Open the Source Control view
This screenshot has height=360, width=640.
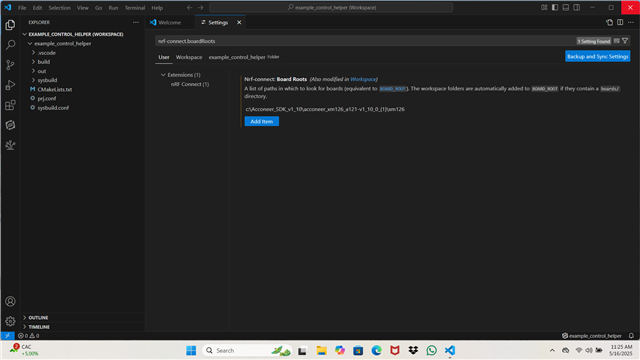point(10,65)
